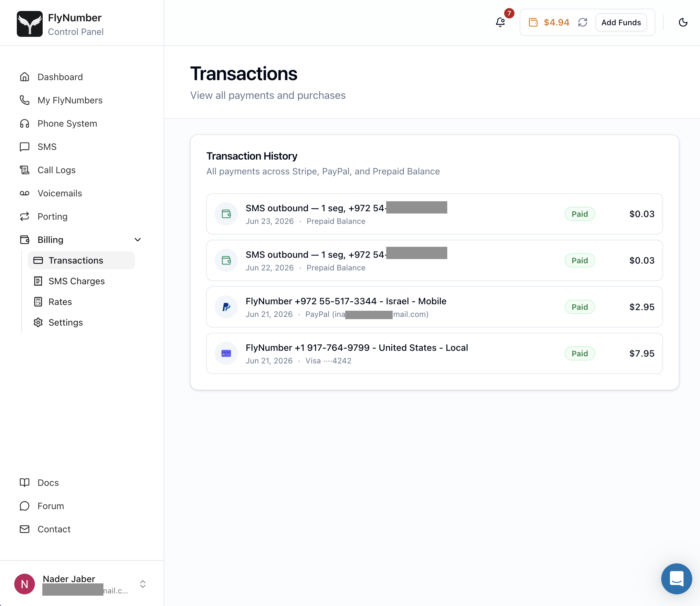This screenshot has width=700, height=606.
Task: Click wallet icon on Jun 23 transaction
Action: tap(226, 214)
